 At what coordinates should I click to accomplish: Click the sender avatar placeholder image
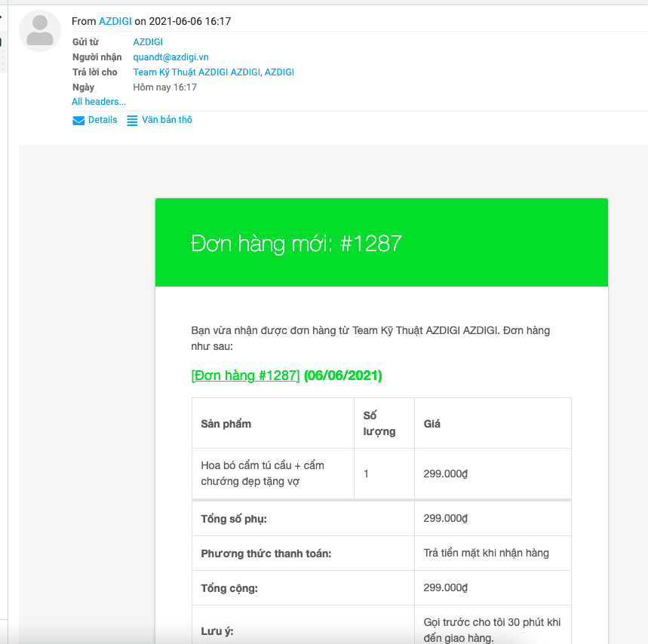coord(39,31)
